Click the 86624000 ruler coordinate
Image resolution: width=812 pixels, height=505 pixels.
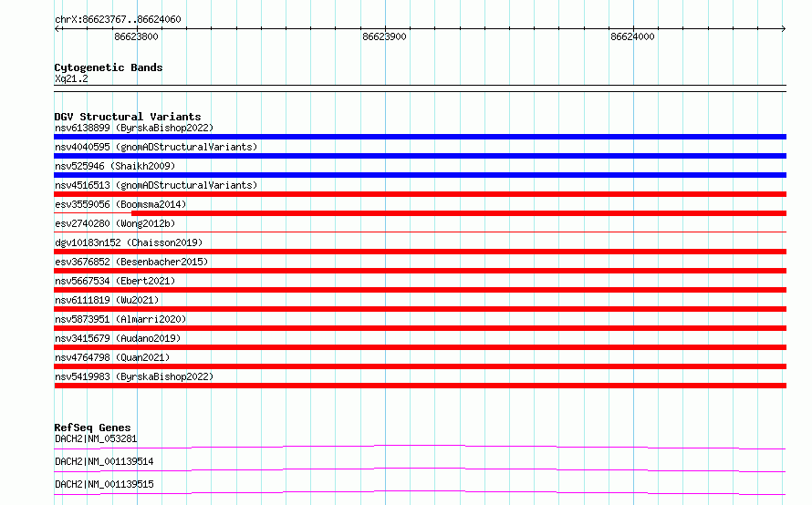(632, 36)
